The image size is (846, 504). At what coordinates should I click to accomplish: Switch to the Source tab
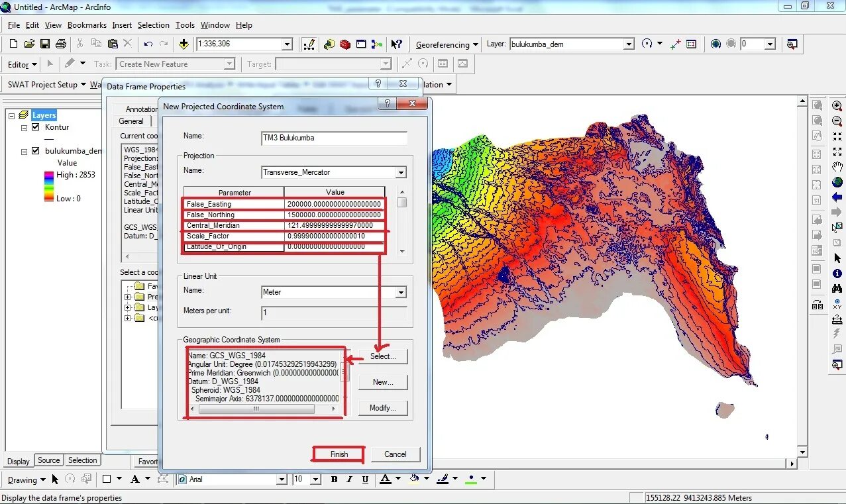(49, 460)
